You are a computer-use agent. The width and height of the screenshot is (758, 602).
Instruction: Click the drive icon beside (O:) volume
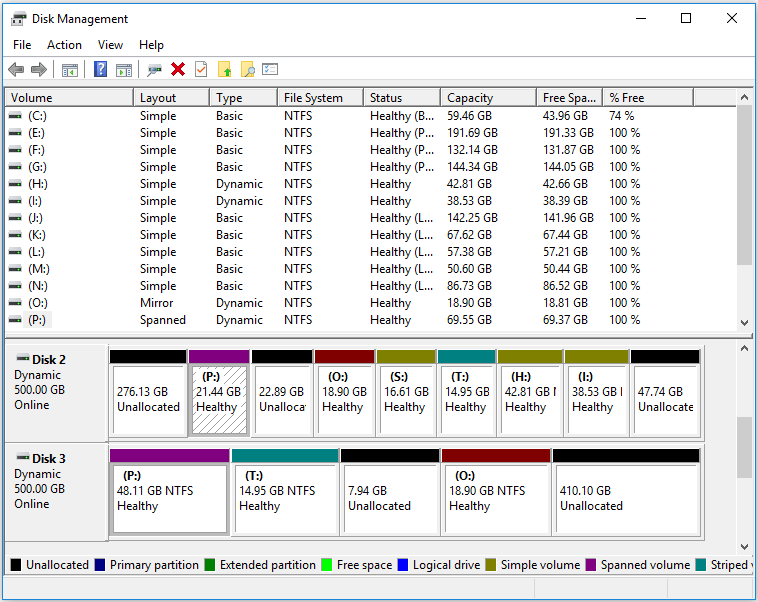click(x=15, y=303)
